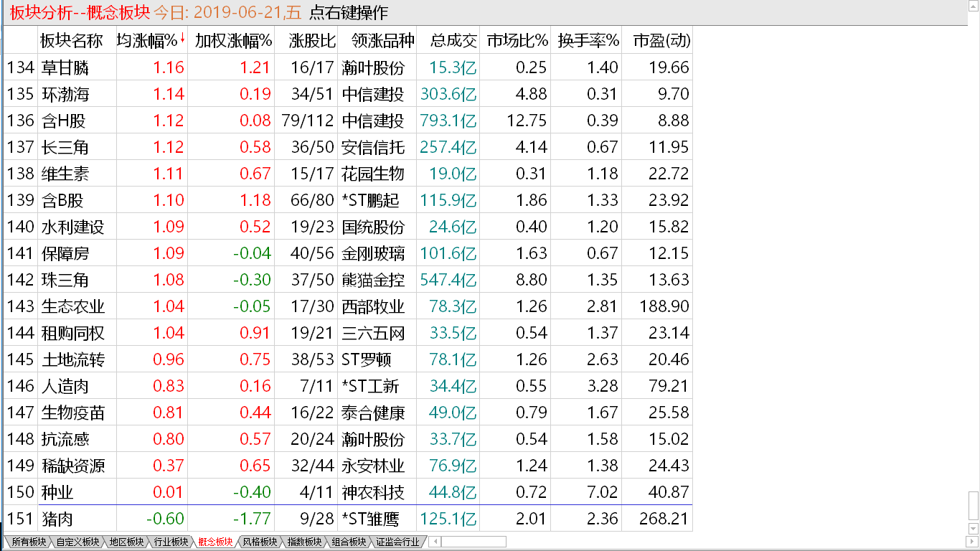Click leading stock 西部牧业
The image size is (980, 551).
[x=373, y=306]
